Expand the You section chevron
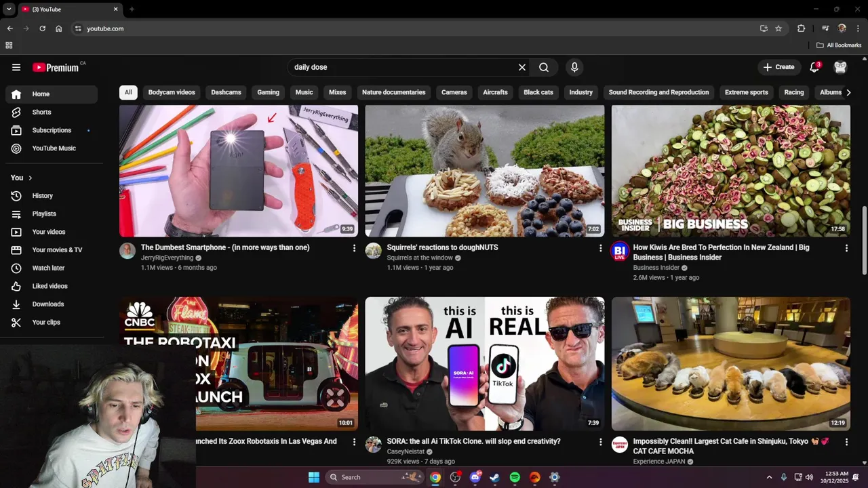 pyautogui.click(x=30, y=178)
